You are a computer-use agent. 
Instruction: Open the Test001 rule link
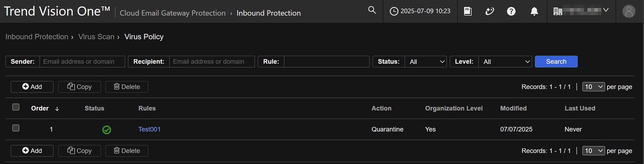click(x=149, y=129)
